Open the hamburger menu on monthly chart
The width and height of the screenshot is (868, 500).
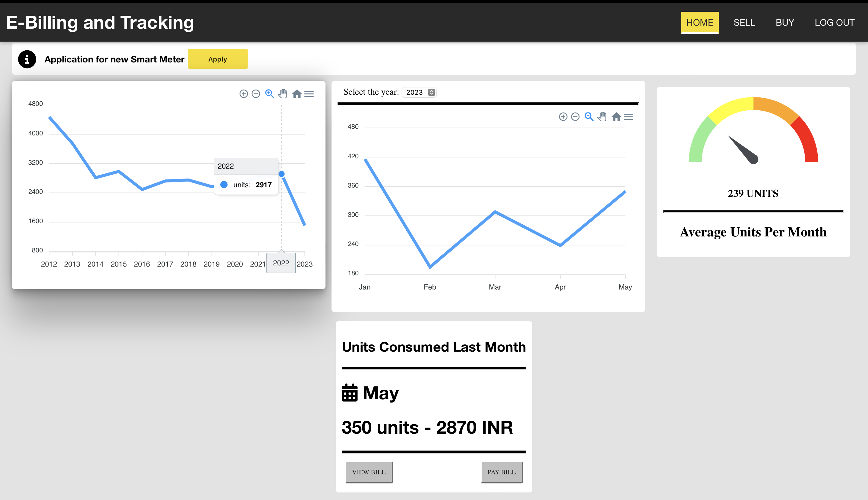click(x=628, y=117)
